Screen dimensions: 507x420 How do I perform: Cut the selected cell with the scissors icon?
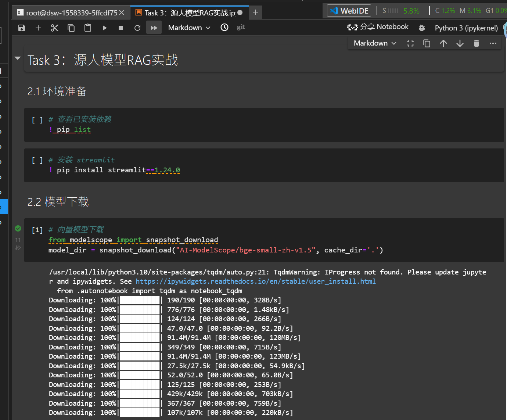[55, 28]
